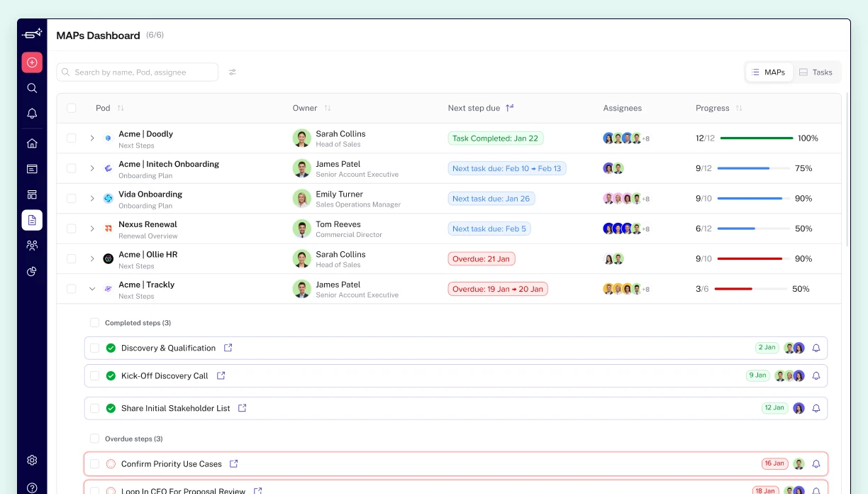Toggle the select-all checkbox in table header
868x494 pixels.
point(71,108)
